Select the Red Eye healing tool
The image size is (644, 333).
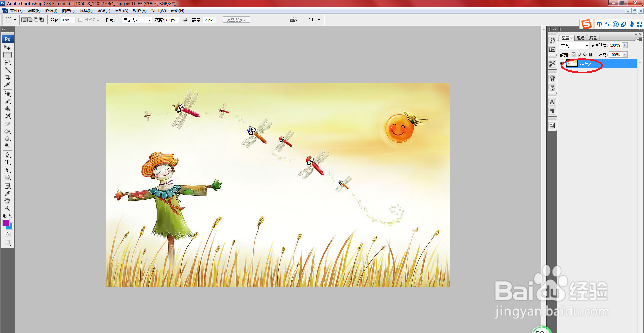pyautogui.click(x=7, y=94)
